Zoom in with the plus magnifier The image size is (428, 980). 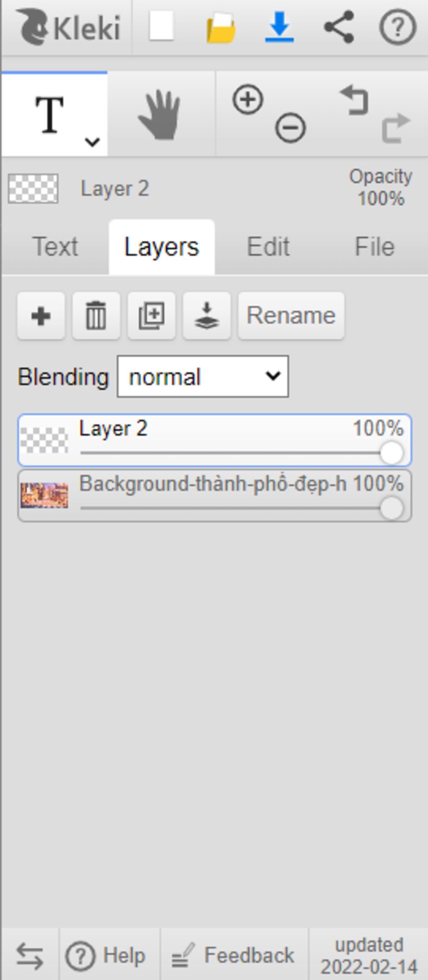pyautogui.click(x=248, y=99)
